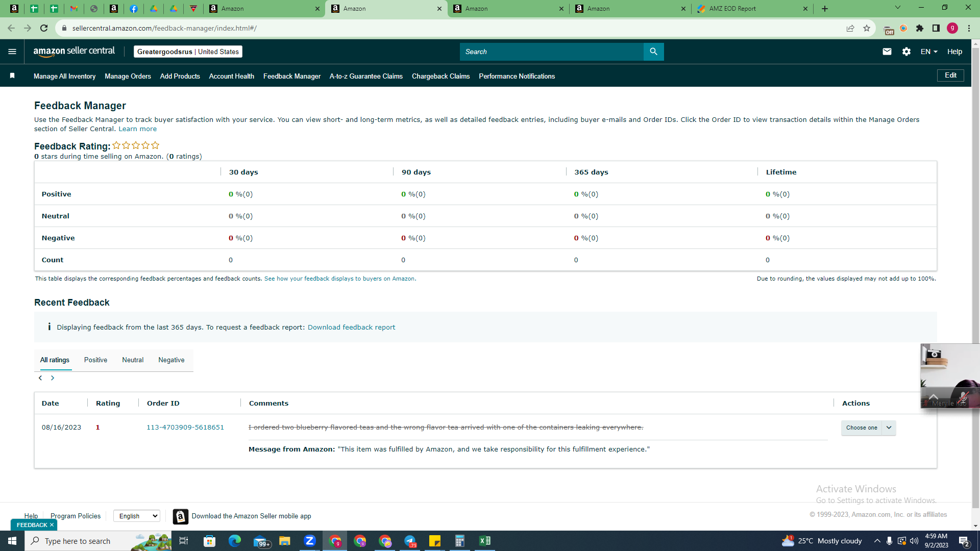980x551 pixels.
Task: Click the Seller Central search field
Action: pyautogui.click(x=551, y=52)
